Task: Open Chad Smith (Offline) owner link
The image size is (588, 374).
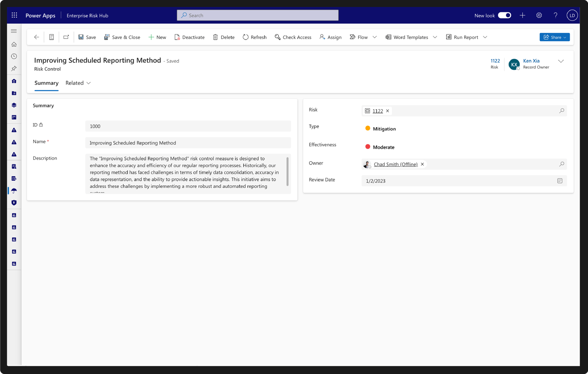Action: (396, 165)
